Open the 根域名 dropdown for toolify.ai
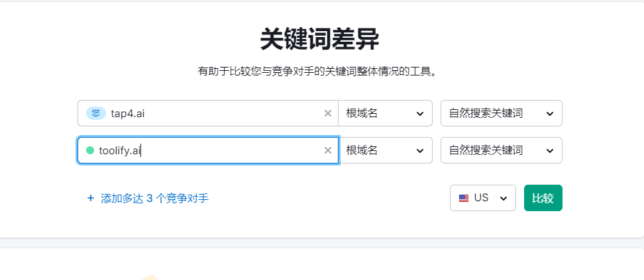644x280 pixels. tap(385, 150)
